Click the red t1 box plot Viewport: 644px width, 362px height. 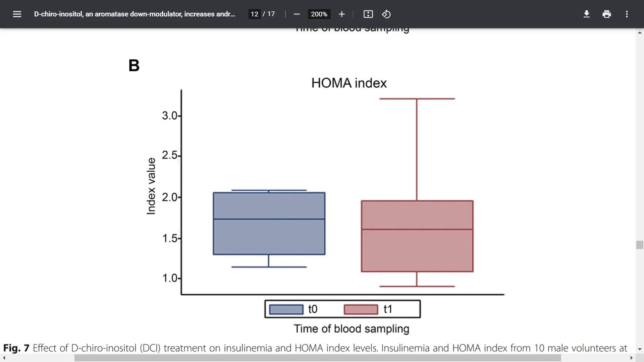click(417, 236)
